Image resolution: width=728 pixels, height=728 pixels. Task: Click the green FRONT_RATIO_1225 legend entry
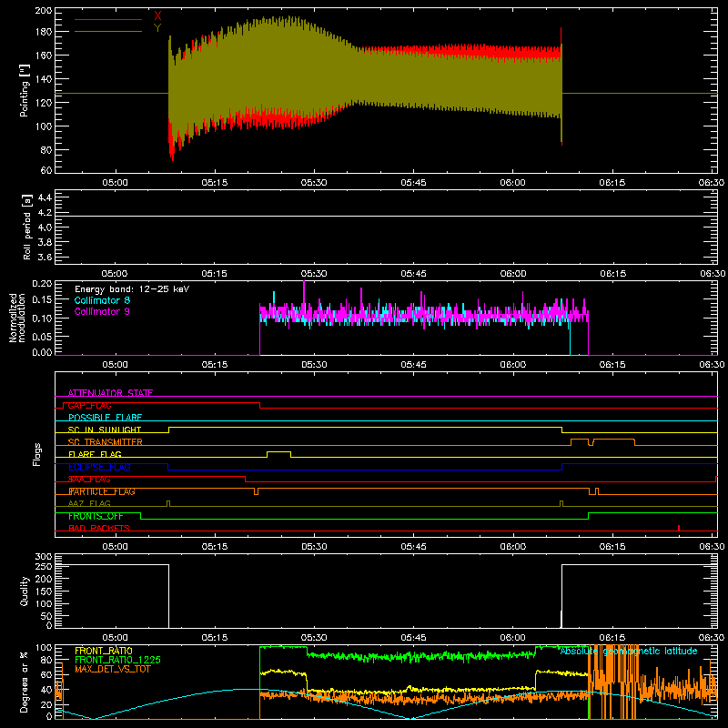[117, 660]
